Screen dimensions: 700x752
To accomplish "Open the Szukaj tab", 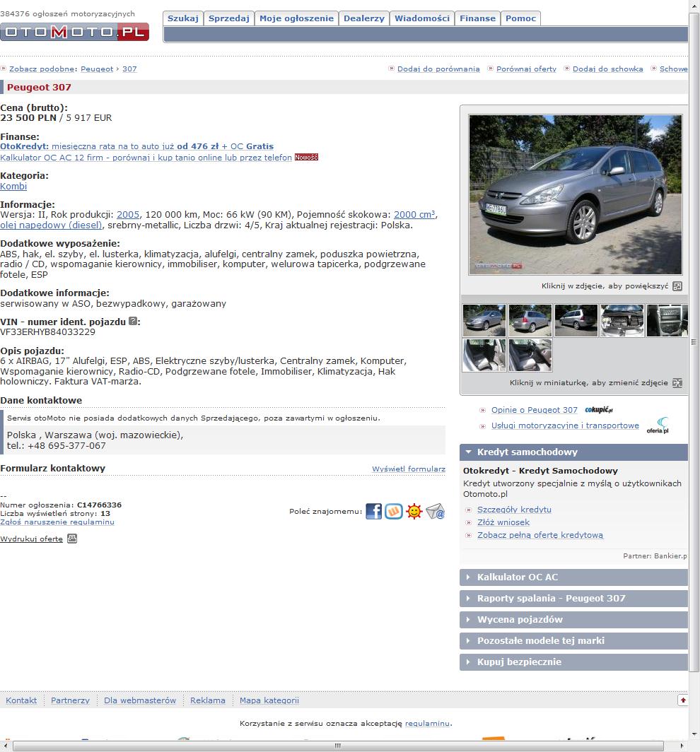I will tap(183, 18).
